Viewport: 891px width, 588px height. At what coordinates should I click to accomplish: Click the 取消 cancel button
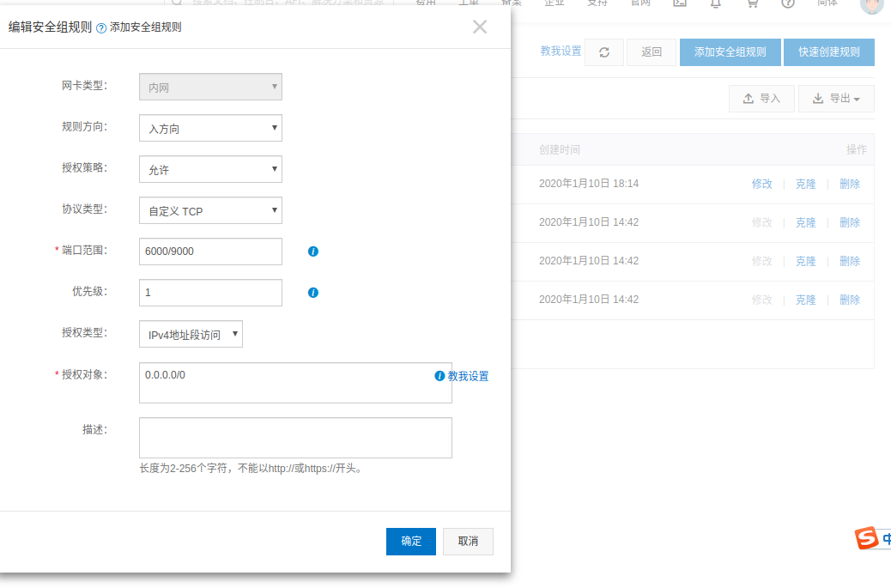468,542
